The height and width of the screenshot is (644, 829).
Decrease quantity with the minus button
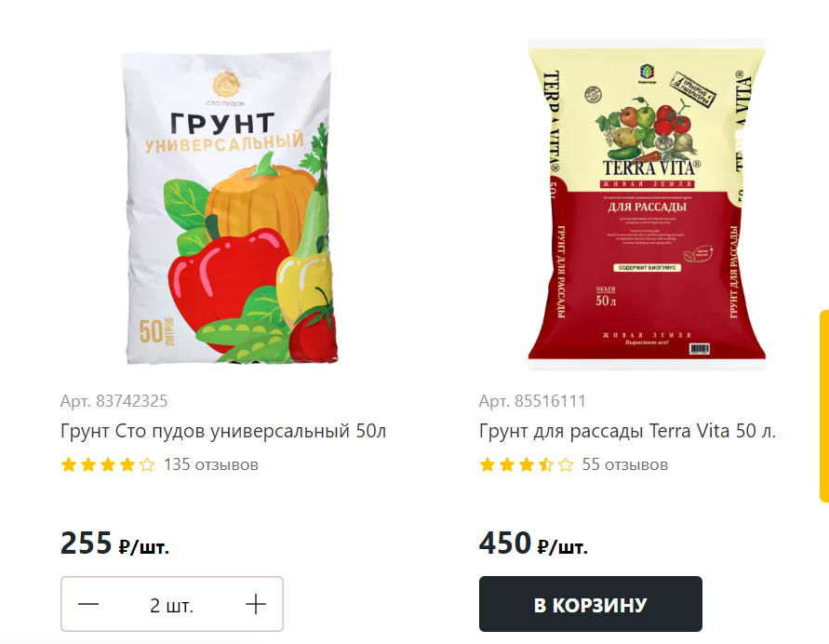[x=88, y=604]
